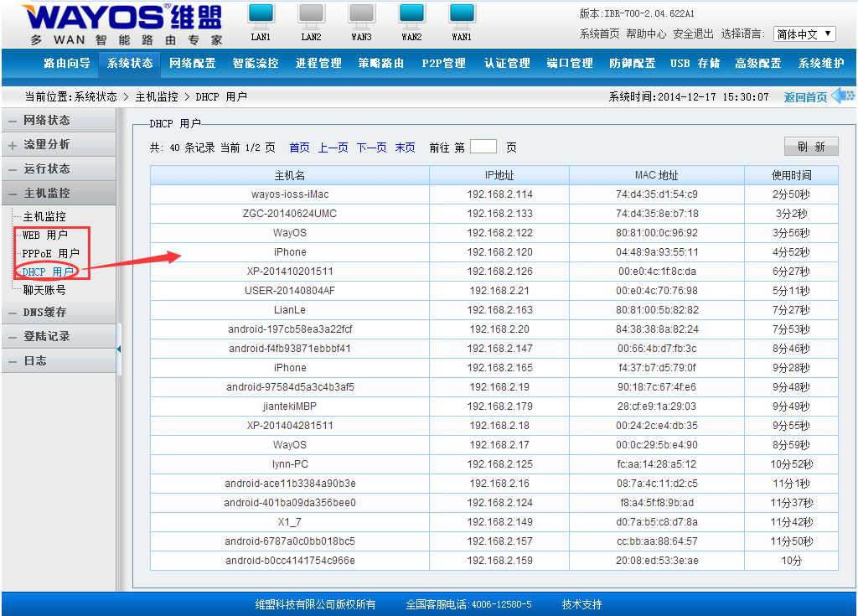Click hostname LianLe

click(x=289, y=310)
